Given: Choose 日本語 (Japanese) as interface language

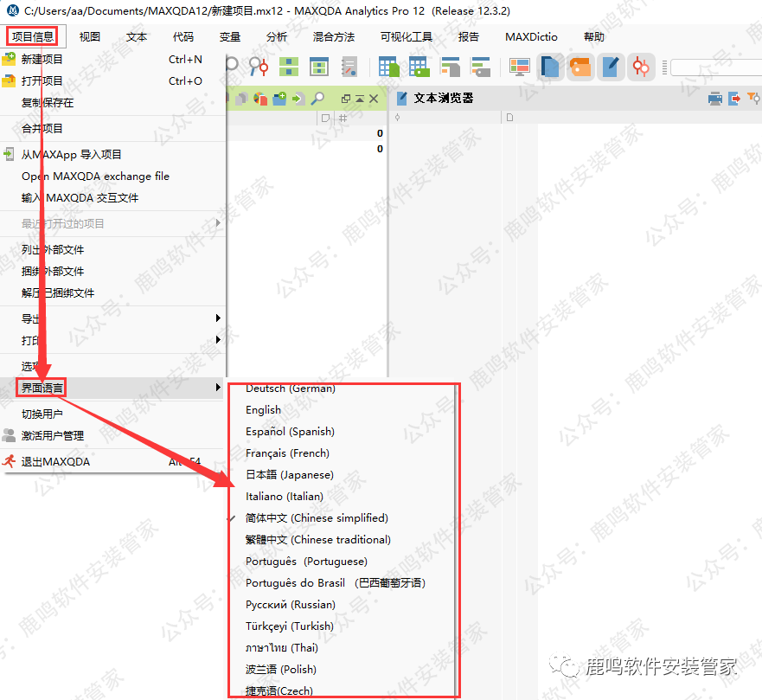Looking at the screenshot, I should (x=289, y=475).
